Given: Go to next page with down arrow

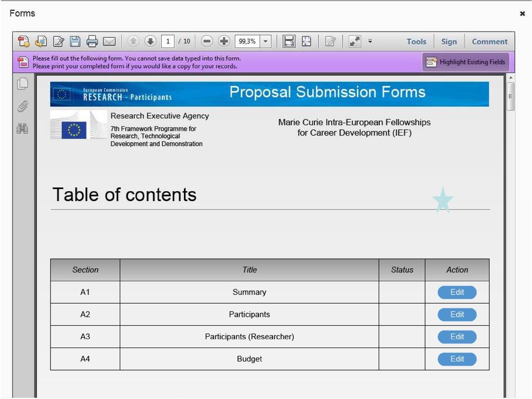Looking at the screenshot, I should [150, 42].
